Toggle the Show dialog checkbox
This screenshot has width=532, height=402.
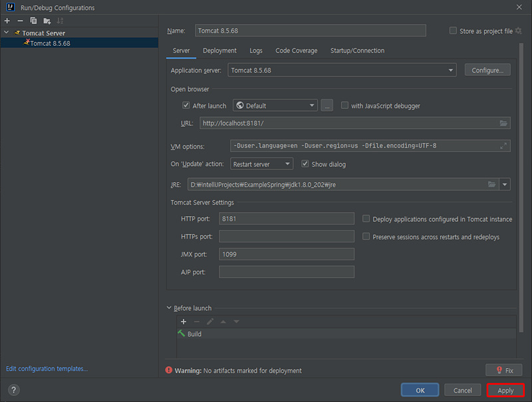(305, 164)
